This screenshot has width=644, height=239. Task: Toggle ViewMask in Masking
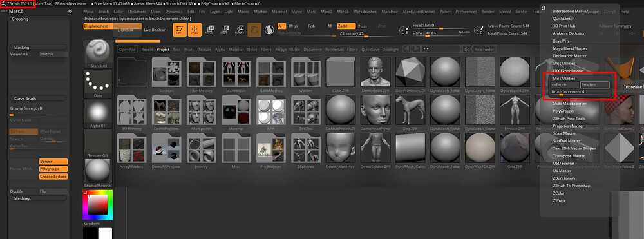click(x=23, y=54)
